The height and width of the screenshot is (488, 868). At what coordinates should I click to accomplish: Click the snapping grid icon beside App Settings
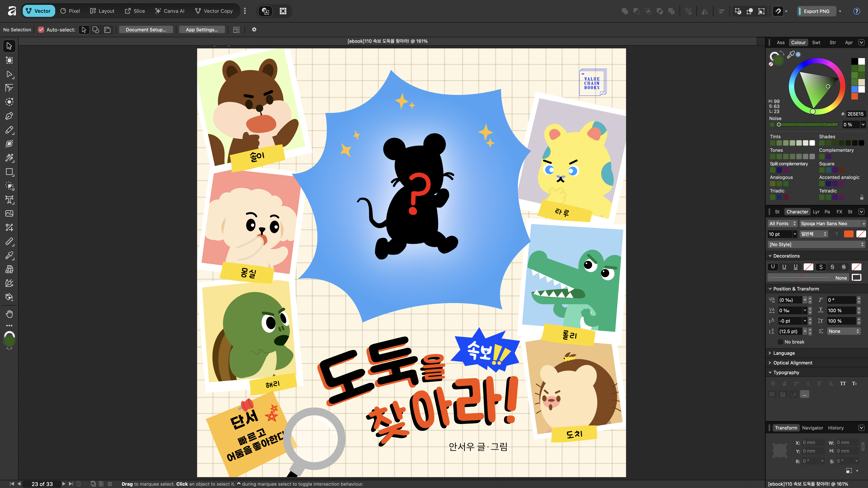236,30
